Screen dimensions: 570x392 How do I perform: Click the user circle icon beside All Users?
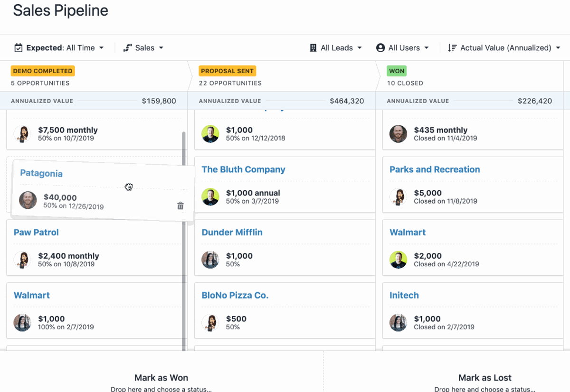pyautogui.click(x=380, y=48)
